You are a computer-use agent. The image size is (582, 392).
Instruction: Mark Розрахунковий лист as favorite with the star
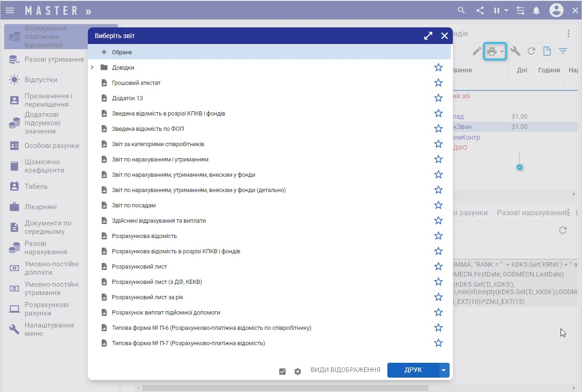(438, 267)
